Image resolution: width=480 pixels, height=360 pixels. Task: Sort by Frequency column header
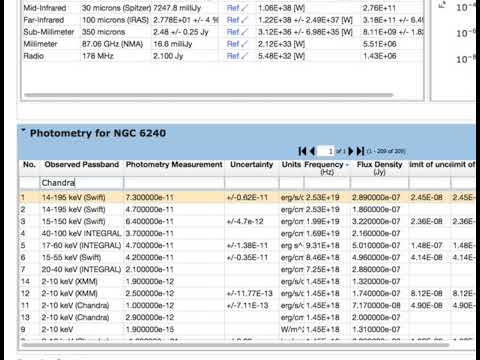[327, 168]
